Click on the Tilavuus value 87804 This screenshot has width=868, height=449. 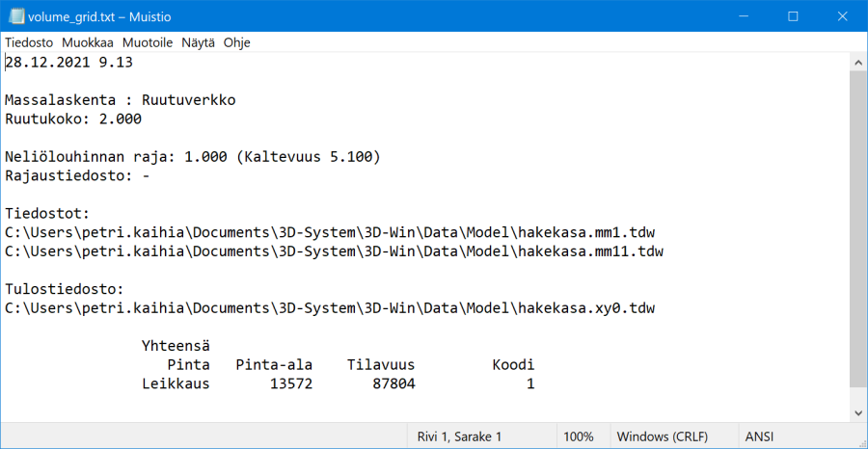point(393,383)
